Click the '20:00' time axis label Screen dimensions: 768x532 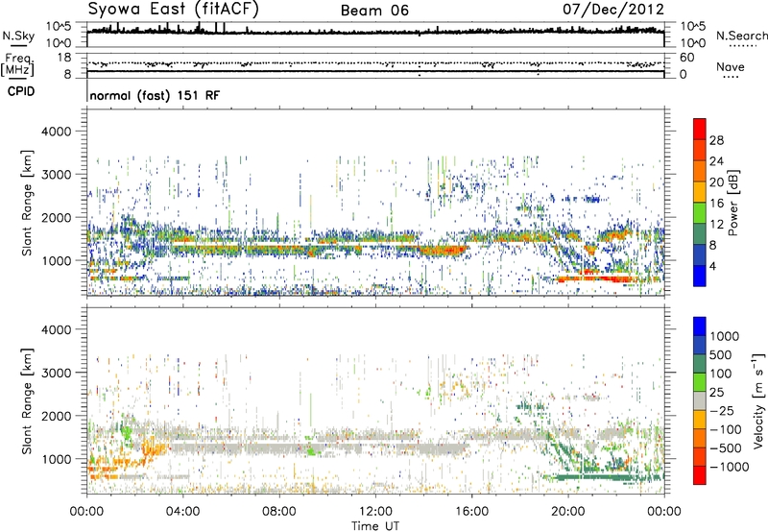tap(568, 512)
